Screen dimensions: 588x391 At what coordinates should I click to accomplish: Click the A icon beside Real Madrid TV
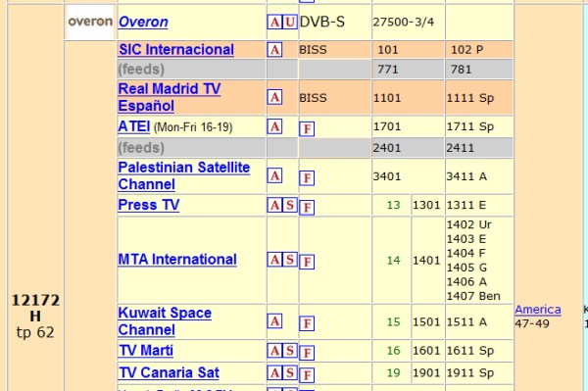coord(274,97)
